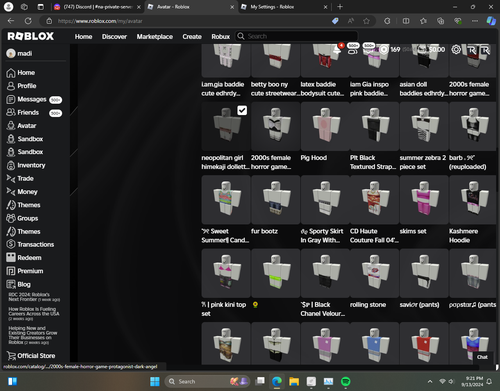Select summer zebra 2 piece set thumbnail
The image size is (500, 391).
[x=424, y=126]
